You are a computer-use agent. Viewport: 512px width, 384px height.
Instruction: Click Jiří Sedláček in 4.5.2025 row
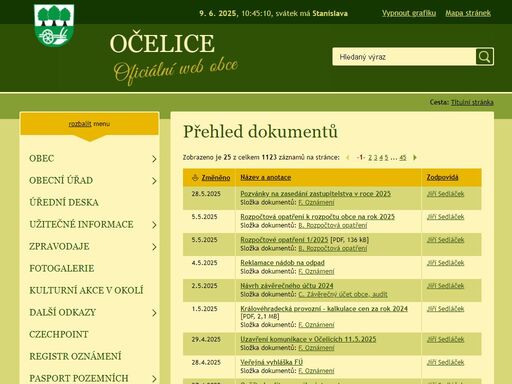(445, 263)
